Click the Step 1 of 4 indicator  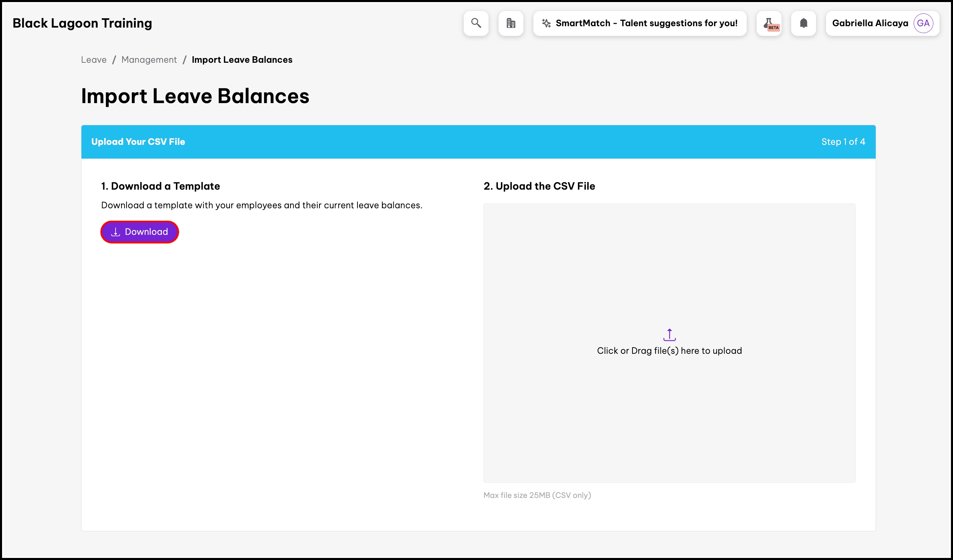pos(843,142)
